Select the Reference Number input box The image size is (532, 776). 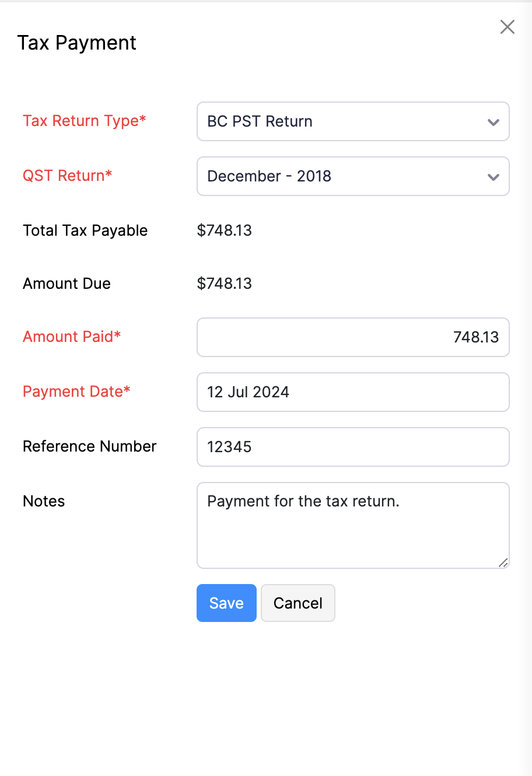[x=353, y=447]
